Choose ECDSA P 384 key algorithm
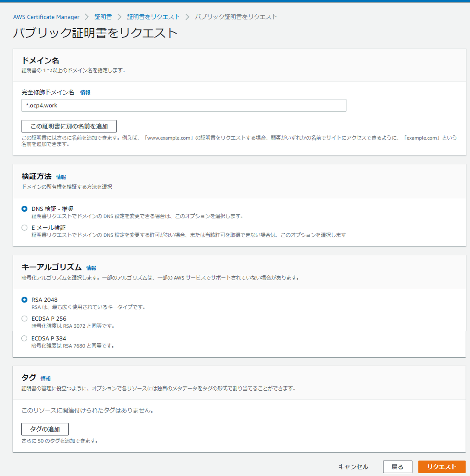Viewport: 470px width, 476px height. pos(24,338)
